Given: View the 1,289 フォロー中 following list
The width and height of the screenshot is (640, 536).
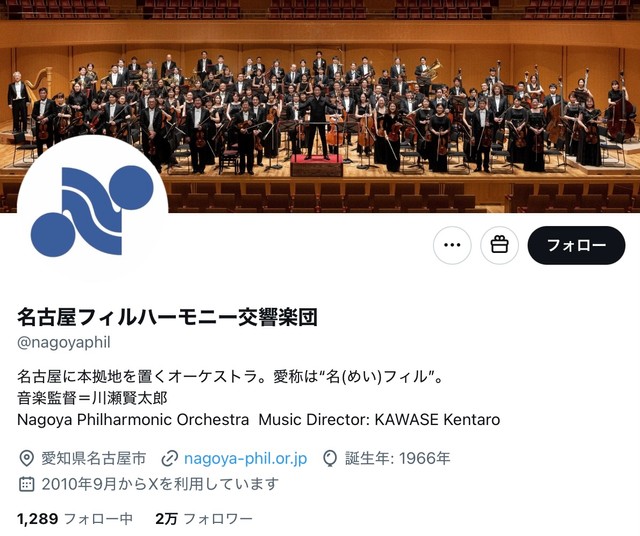Looking at the screenshot, I should [75, 519].
